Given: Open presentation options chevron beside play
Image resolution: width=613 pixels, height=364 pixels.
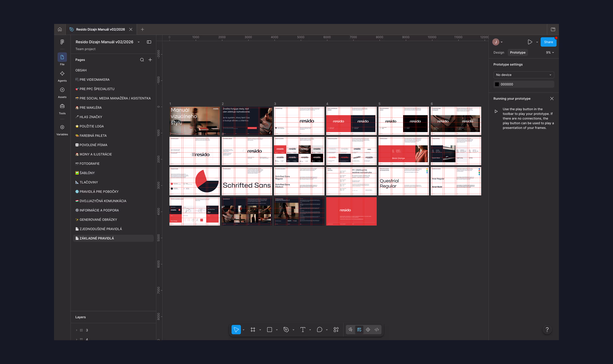Looking at the screenshot, I should coord(537,42).
